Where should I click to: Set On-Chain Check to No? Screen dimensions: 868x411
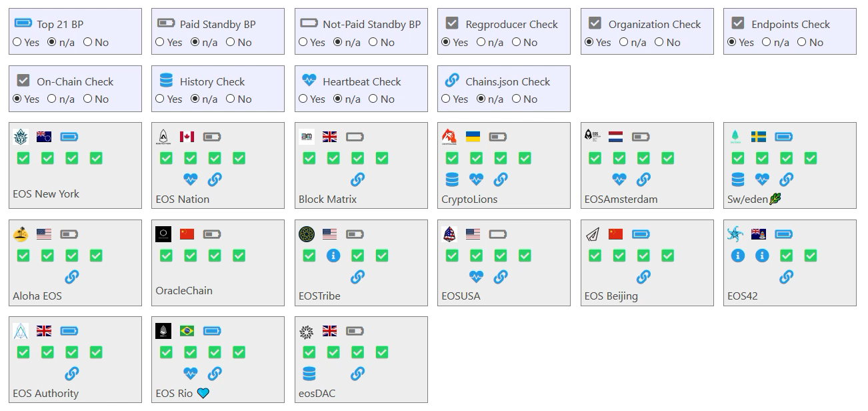pos(87,99)
